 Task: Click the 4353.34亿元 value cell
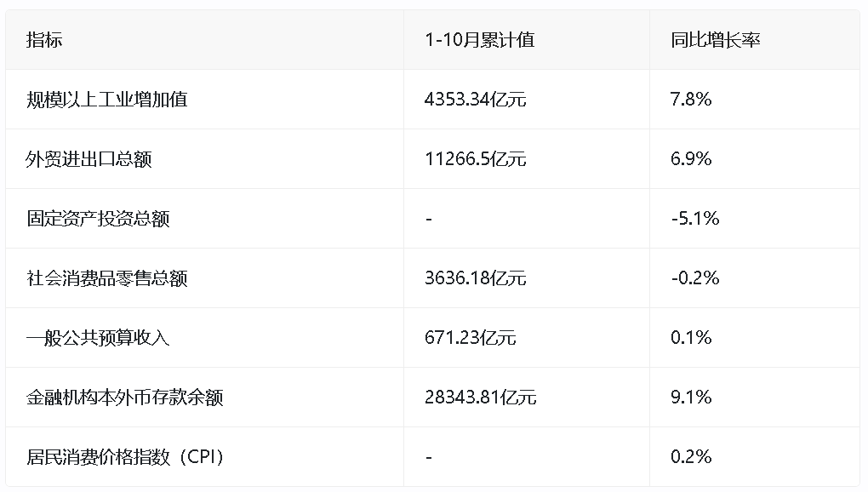click(475, 100)
